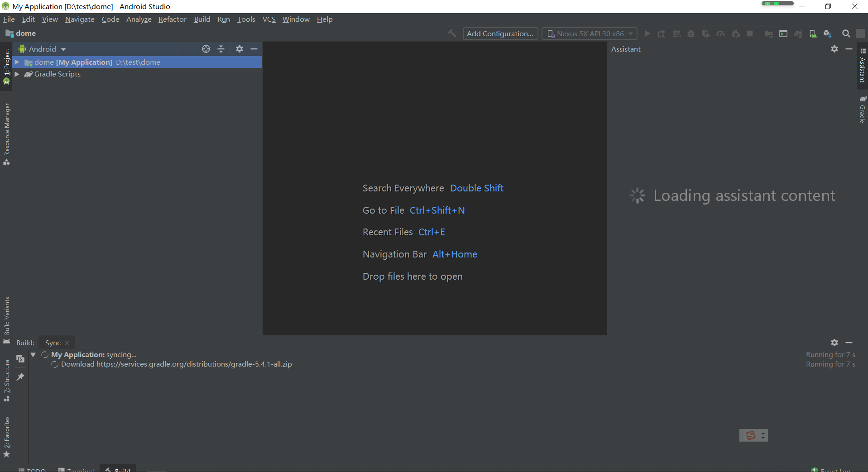The image size is (868, 472).
Task: Click the green Run app icon
Action: (647, 33)
